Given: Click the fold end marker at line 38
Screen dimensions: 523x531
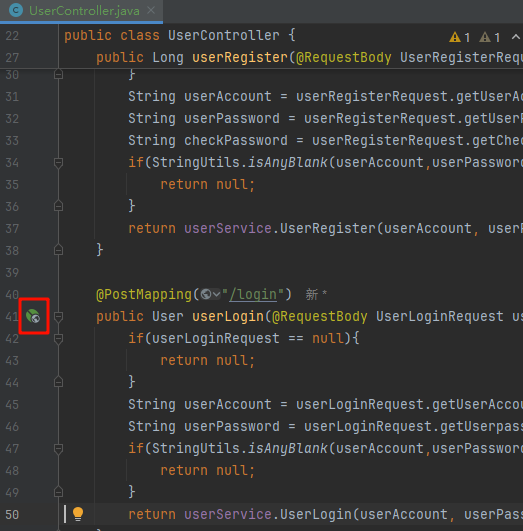Looking at the screenshot, I should pos(58,250).
